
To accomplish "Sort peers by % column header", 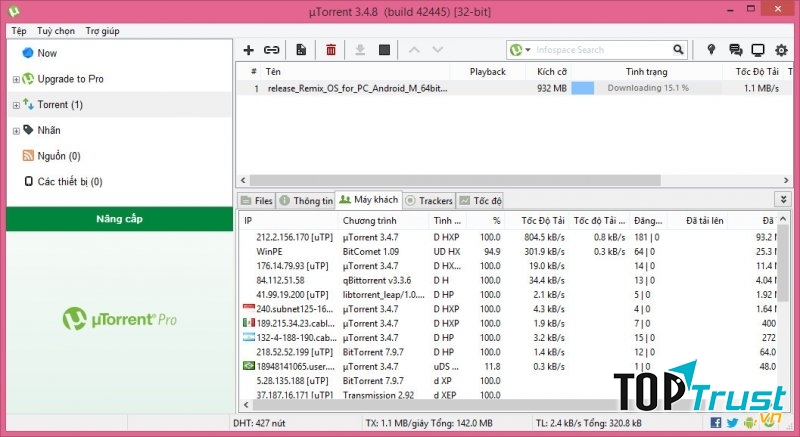I will click(x=496, y=221).
